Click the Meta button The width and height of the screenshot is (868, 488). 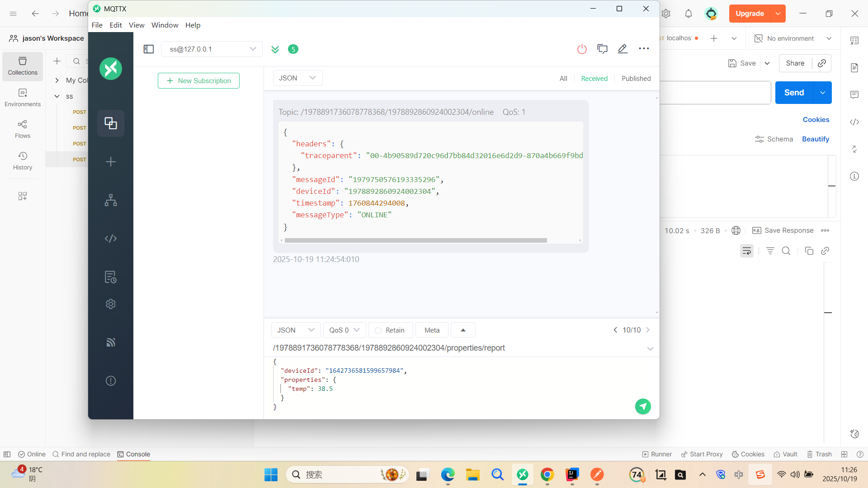pos(432,330)
